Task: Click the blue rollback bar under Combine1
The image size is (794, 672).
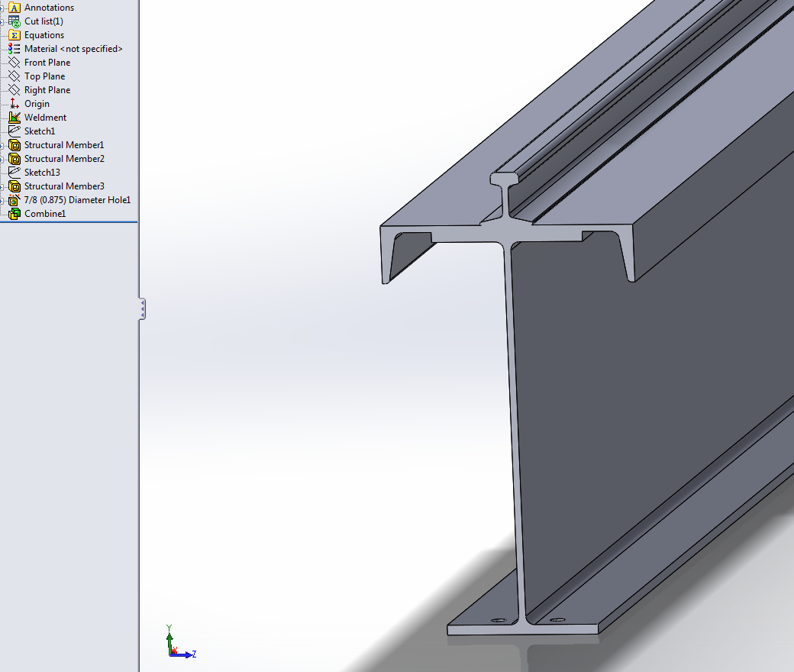Action: (69, 221)
